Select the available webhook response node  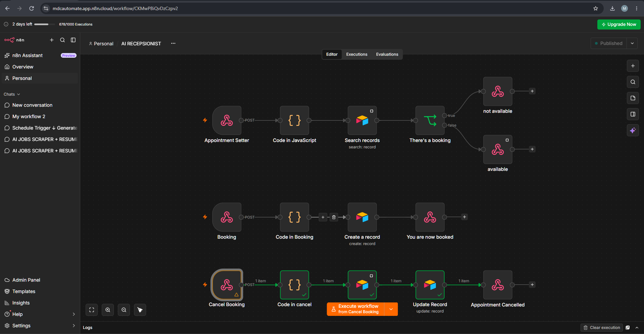tap(498, 149)
